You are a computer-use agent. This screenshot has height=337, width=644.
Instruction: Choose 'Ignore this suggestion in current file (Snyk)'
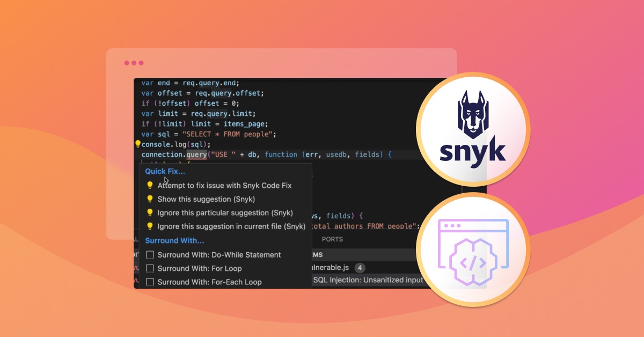[230, 226]
